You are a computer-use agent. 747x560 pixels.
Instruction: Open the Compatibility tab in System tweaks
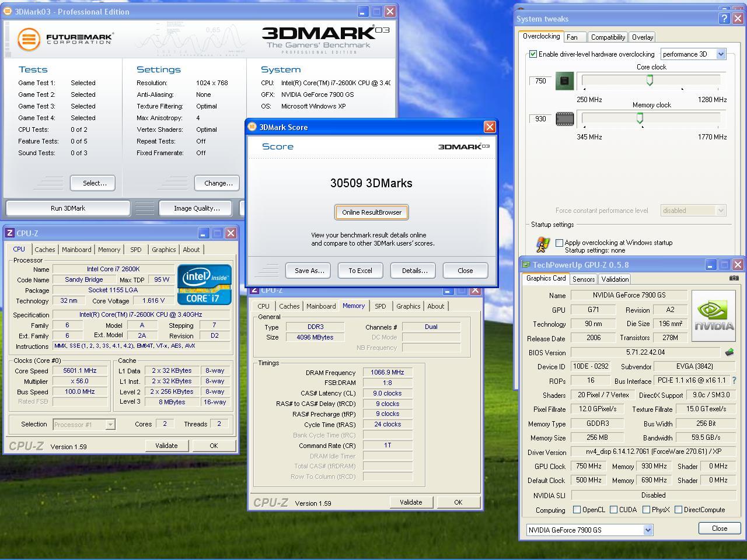point(608,37)
